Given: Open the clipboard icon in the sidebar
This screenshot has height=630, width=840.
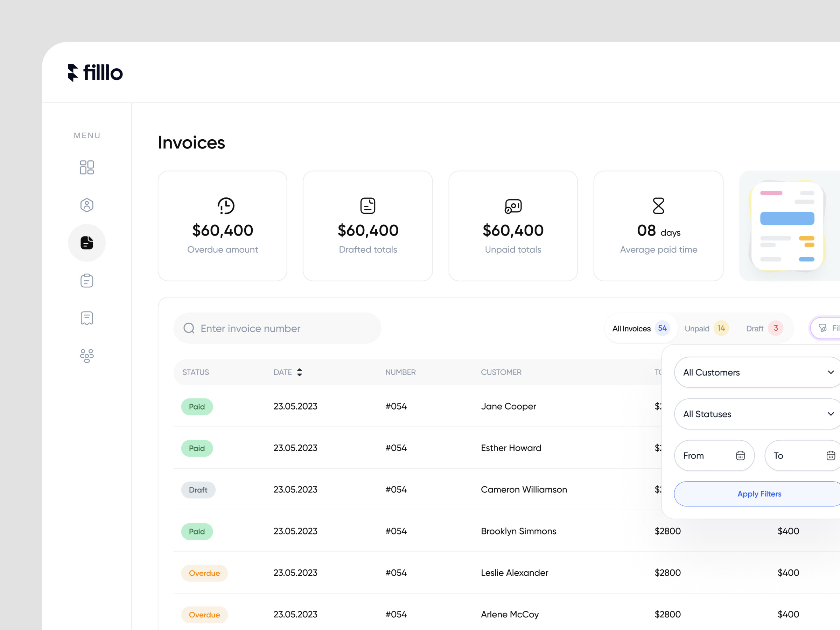Looking at the screenshot, I should tap(86, 280).
